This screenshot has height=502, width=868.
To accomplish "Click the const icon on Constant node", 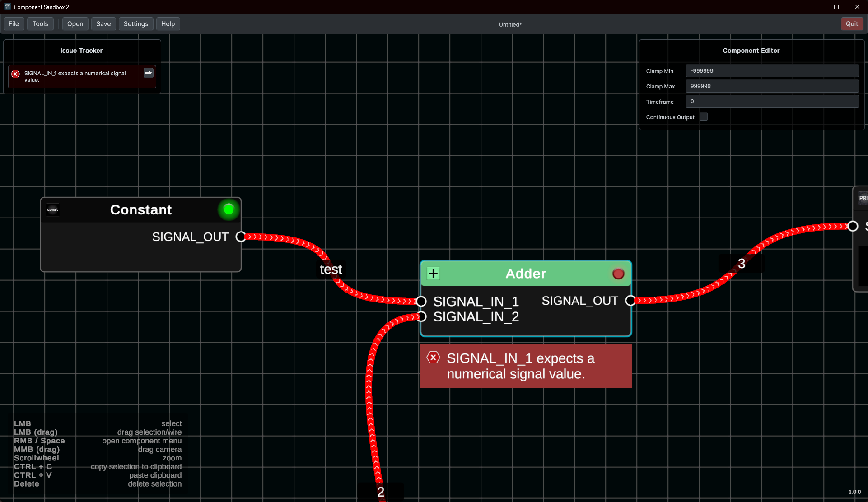I will 53,209.
